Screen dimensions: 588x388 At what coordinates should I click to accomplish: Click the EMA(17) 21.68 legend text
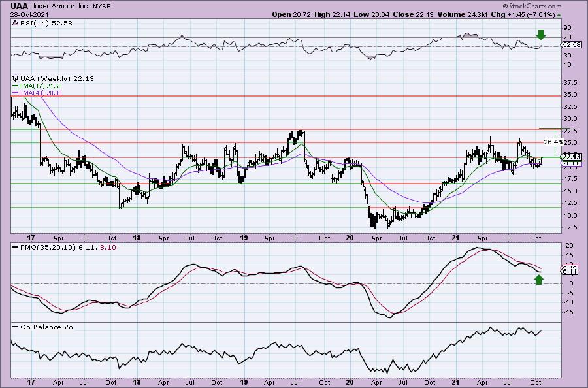(x=41, y=86)
